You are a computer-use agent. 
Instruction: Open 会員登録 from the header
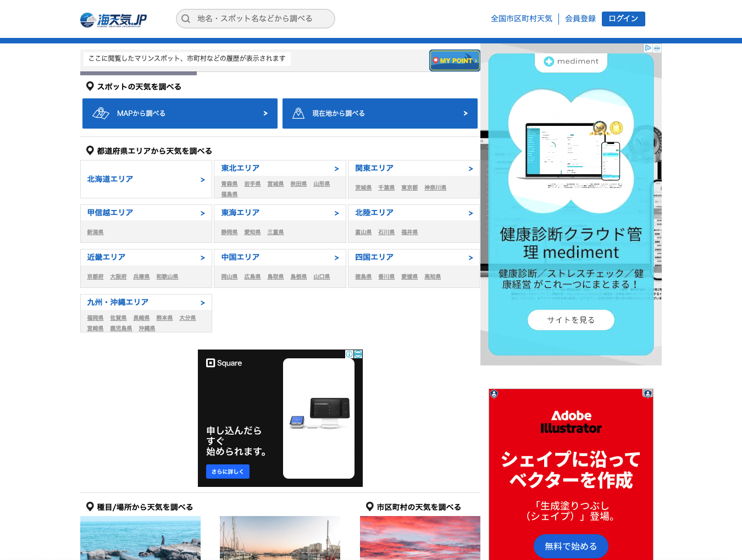coord(580,18)
